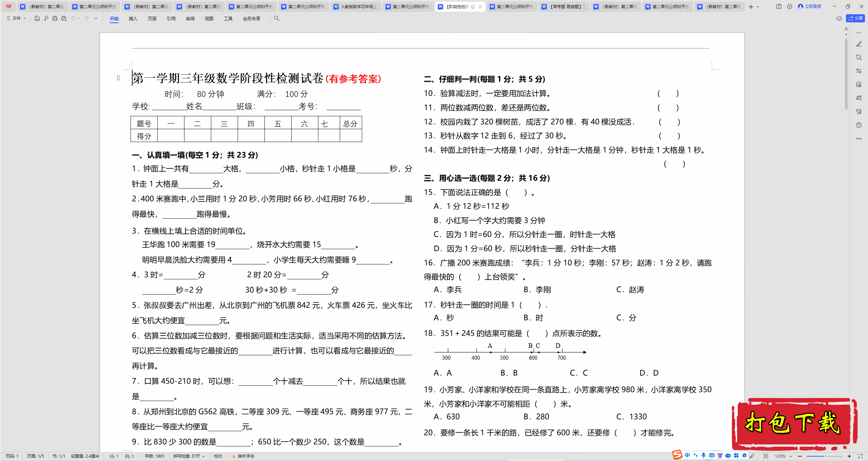The width and height of the screenshot is (868, 461).
Task: Click the fullscreen expand icon in status bar
Action: tap(860, 456)
